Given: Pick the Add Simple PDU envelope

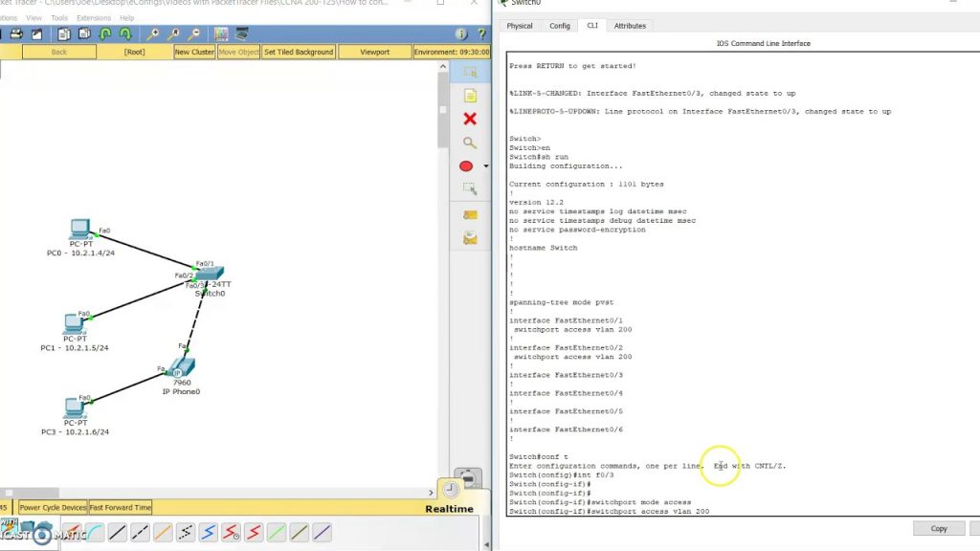Looking at the screenshot, I should [469, 215].
